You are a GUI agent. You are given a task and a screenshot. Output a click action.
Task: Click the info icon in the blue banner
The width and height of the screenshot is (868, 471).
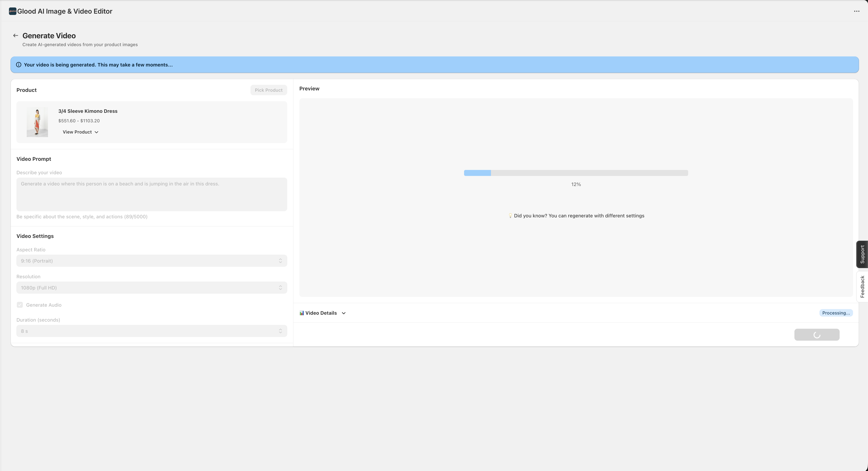[19, 65]
